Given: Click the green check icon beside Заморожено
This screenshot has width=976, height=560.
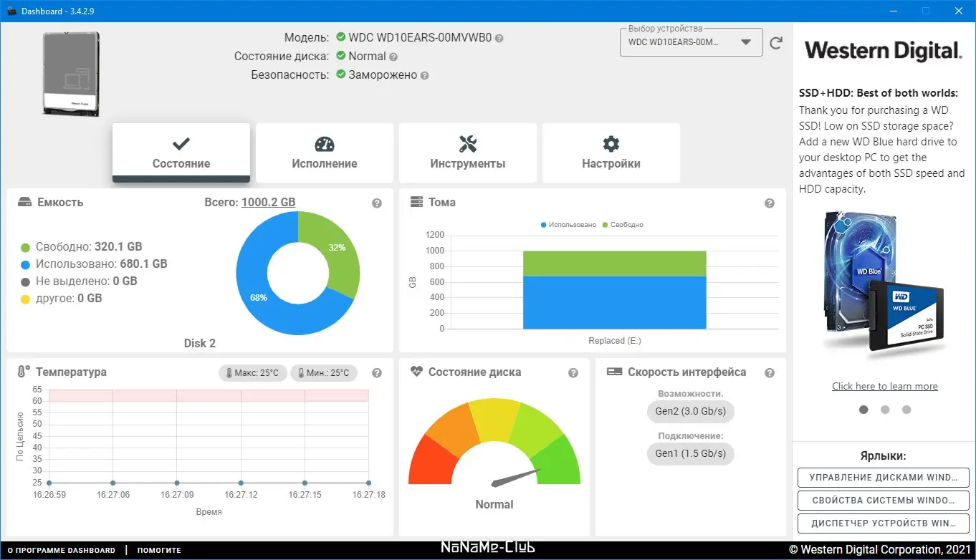Looking at the screenshot, I should [341, 74].
